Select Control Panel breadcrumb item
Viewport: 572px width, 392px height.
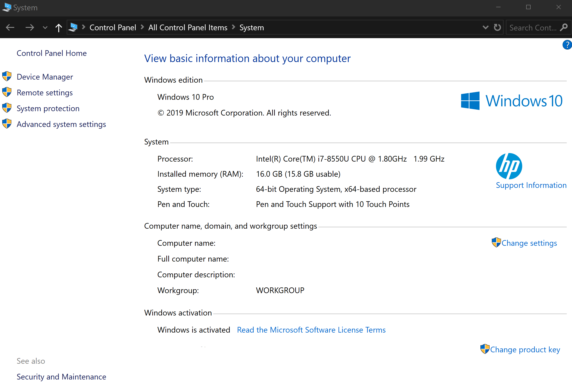coord(113,28)
